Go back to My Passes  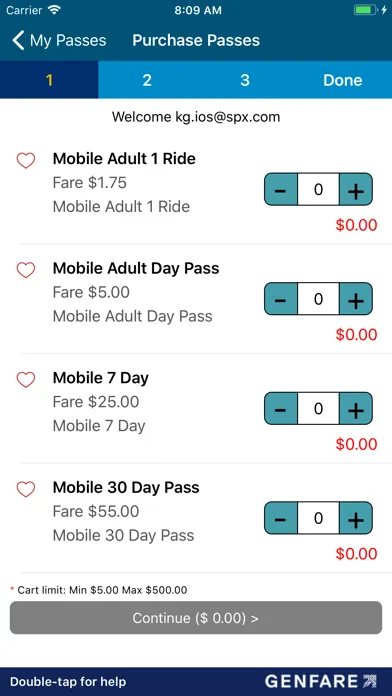pyautogui.click(x=59, y=40)
